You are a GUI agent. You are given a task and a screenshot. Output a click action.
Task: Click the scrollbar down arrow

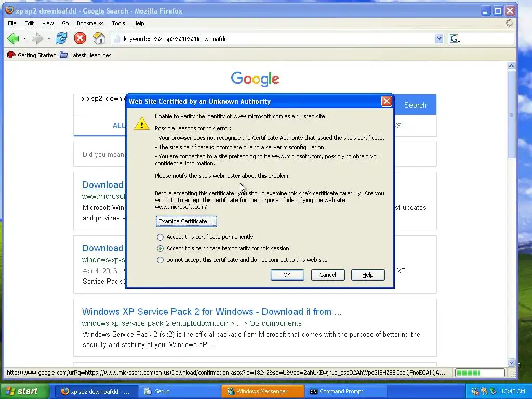coord(512,363)
